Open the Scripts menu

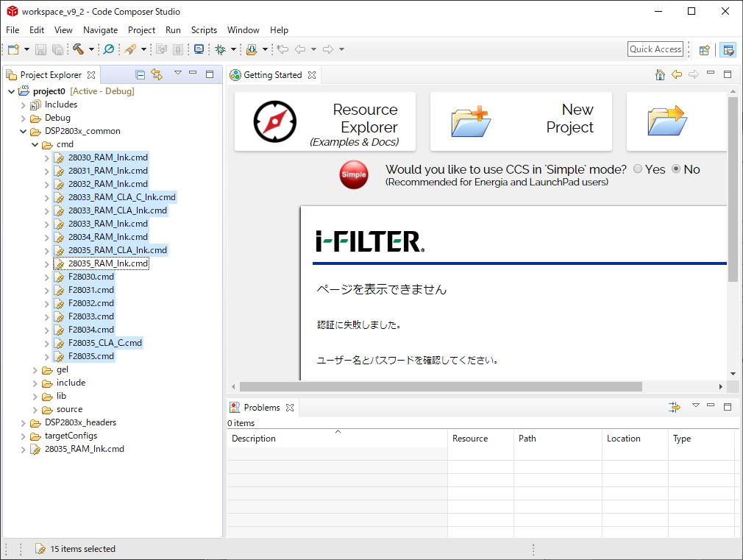click(204, 30)
